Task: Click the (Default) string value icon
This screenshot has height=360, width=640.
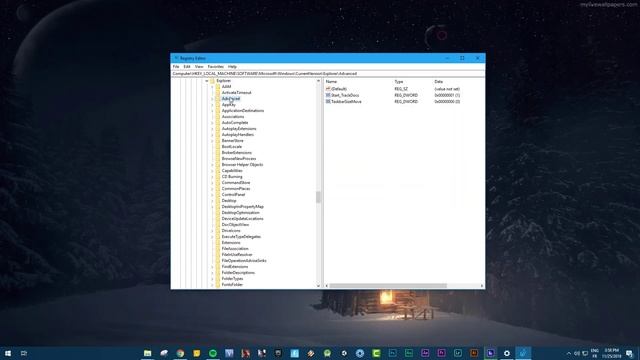Action: pyautogui.click(x=328, y=89)
